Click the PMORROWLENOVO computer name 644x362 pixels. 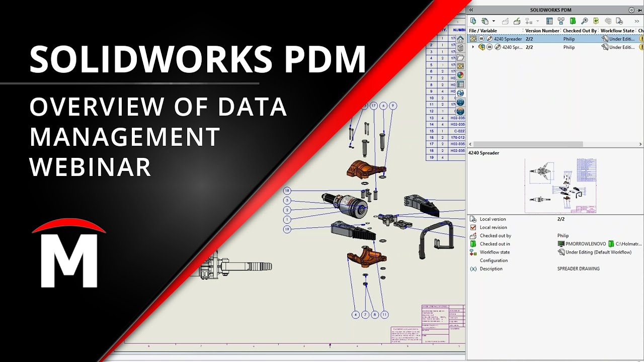click(586, 244)
